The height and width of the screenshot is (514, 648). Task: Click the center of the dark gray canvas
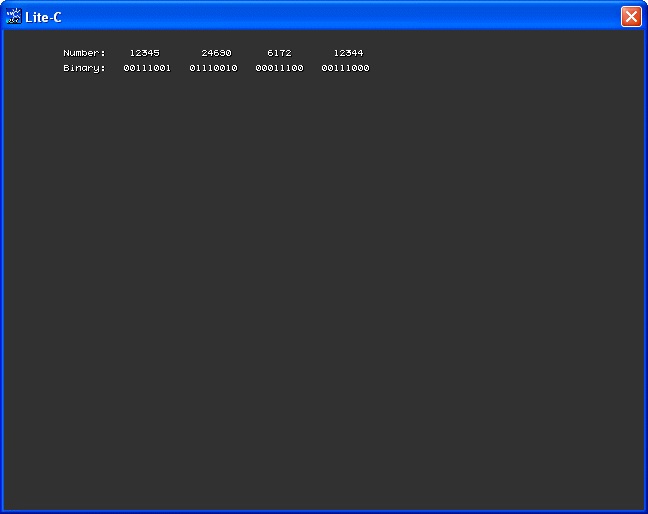pyautogui.click(x=324, y=270)
